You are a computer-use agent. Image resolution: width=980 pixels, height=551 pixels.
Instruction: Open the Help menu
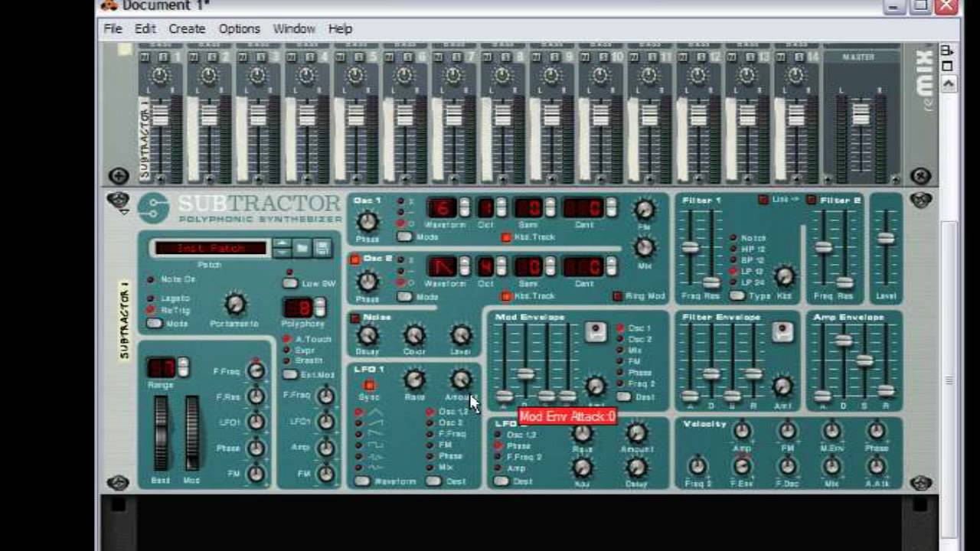tap(340, 28)
